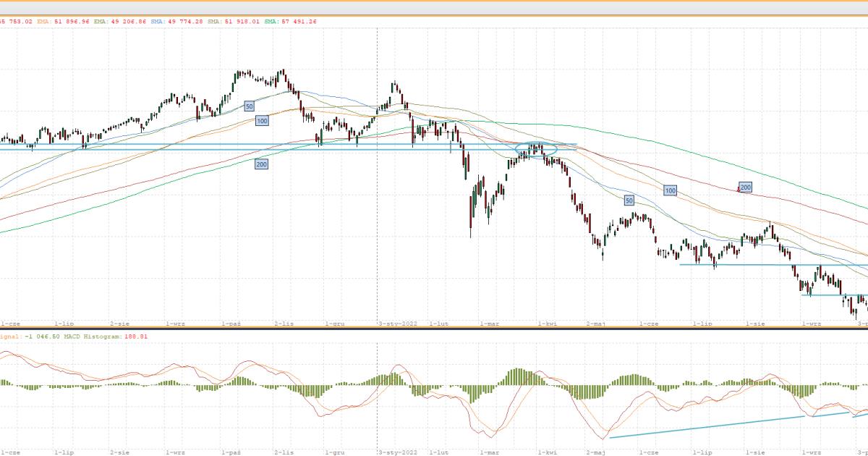868x456 pixels.
Task: Select the long rising trendline on MACD panel
Action: point(707,426)
